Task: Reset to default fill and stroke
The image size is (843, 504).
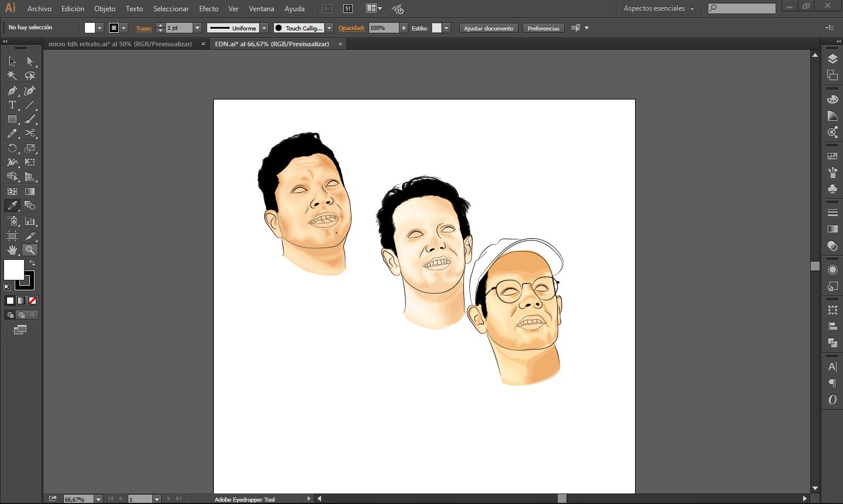Action: (7, 287)
